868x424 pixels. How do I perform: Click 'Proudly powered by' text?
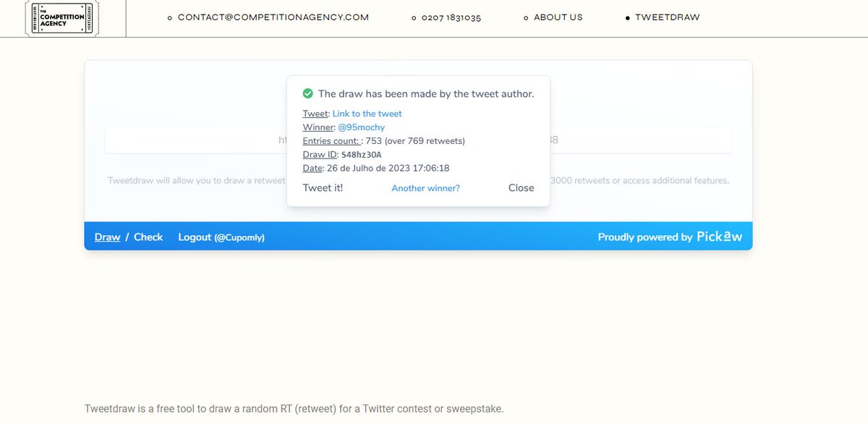645,237
